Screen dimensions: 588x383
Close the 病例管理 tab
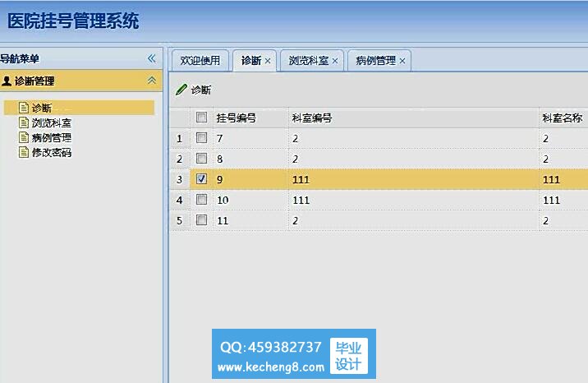click(x=402, y=61)
